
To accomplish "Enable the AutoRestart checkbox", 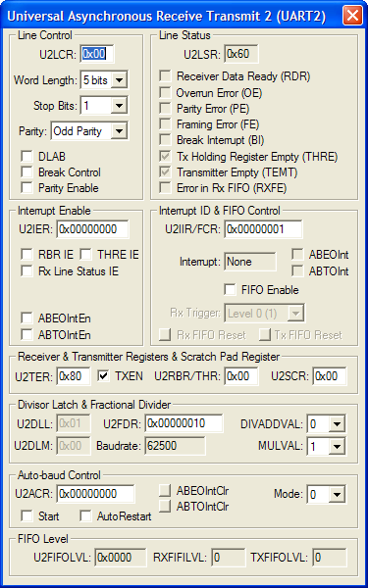I will click(x=86, y=516).
